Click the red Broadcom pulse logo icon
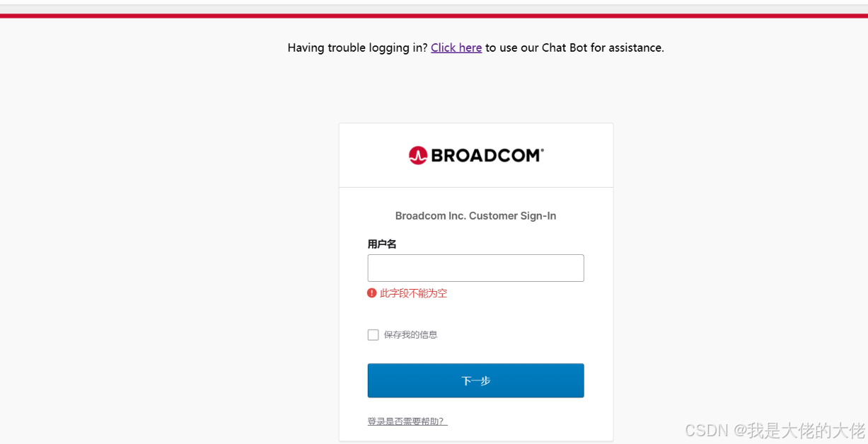This screenshot has width=868, height=444. click(417, 155)
